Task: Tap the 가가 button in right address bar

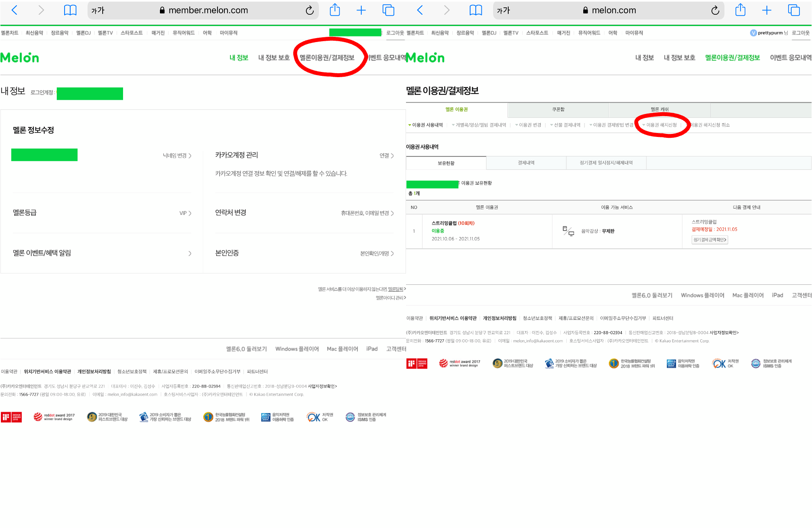Action: pos(503,10)
